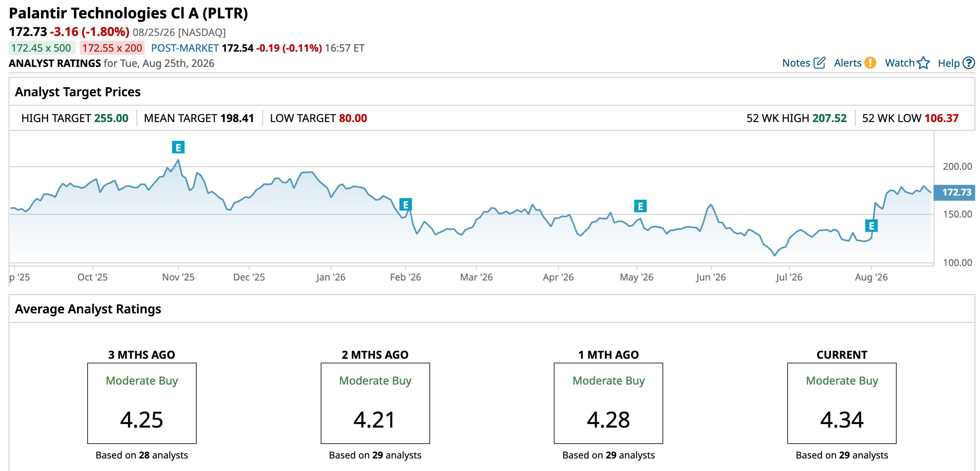Select the Nov '25 earnings E marker
The image size is (980, 471).
(178, 147)
